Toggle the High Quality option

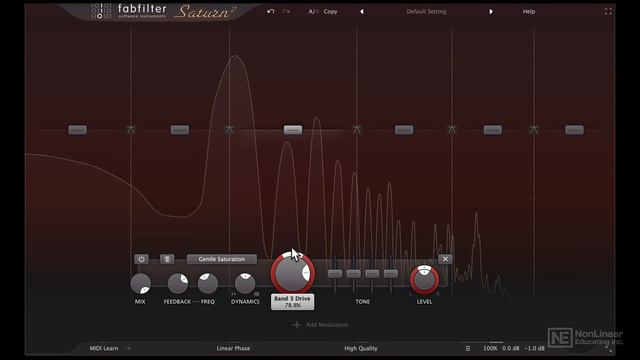coord(361,348)
